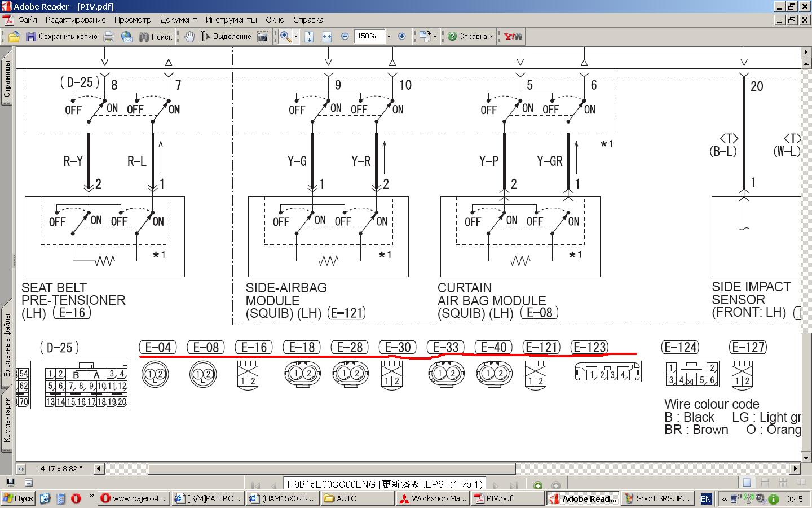This screenshot has height=508, width=812.
Task: Click the Print icon in toolbar
Action: (x=109, y=37)
